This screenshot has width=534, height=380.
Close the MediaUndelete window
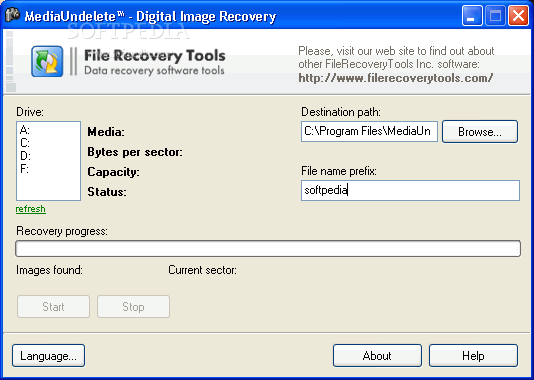pos(518,16)
